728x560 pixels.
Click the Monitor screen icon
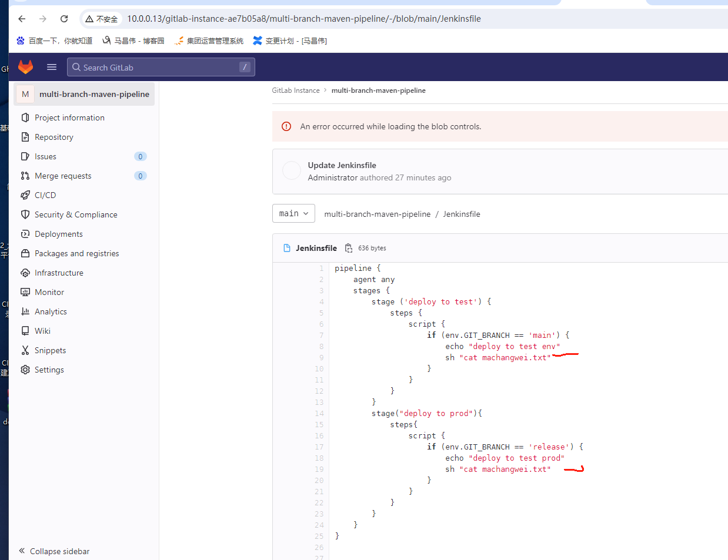coord(25,292)
